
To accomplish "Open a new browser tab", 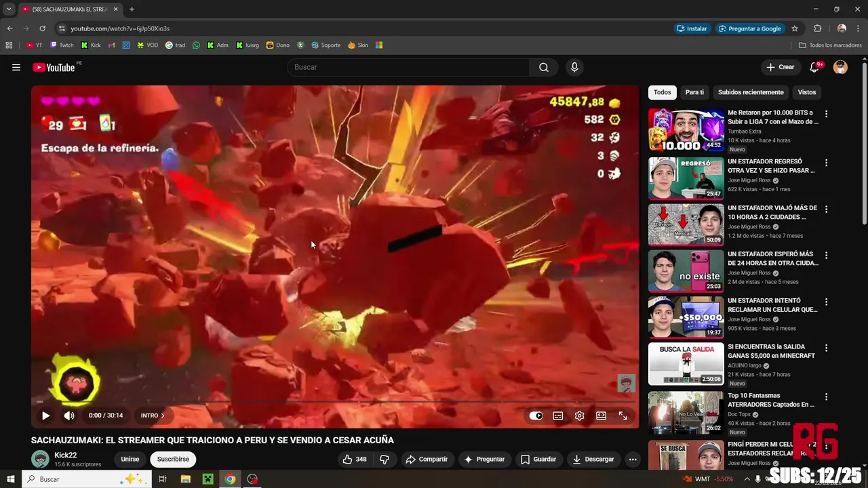I will [x=132, y=9].
